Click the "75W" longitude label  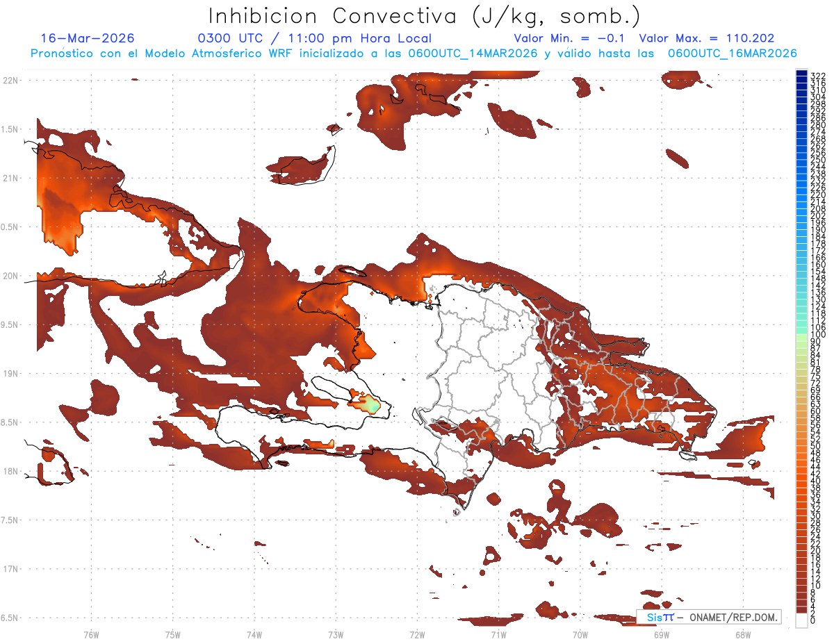[172, 634]
